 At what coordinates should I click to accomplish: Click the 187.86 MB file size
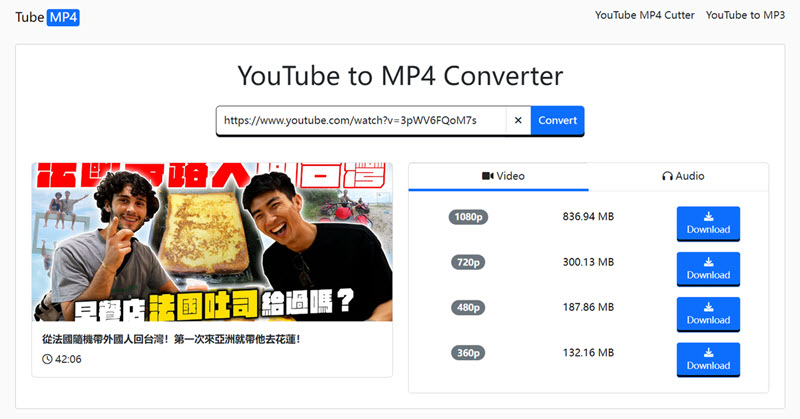588,307
